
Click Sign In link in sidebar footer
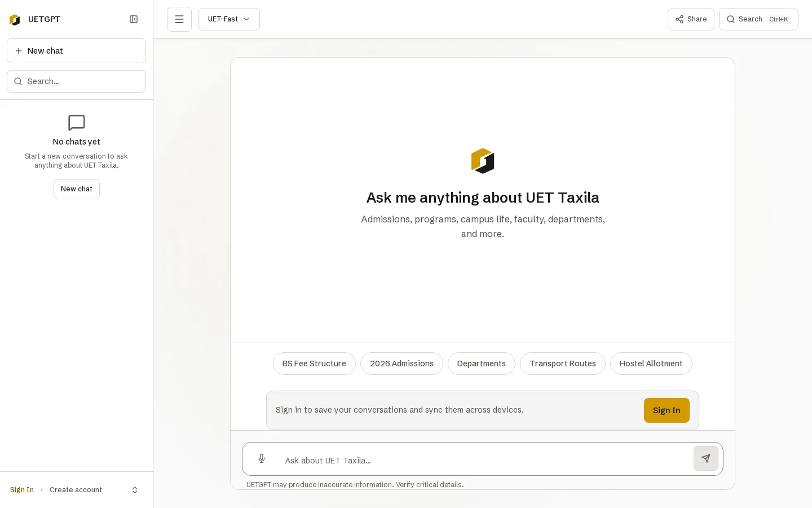[x=22, y=490]
